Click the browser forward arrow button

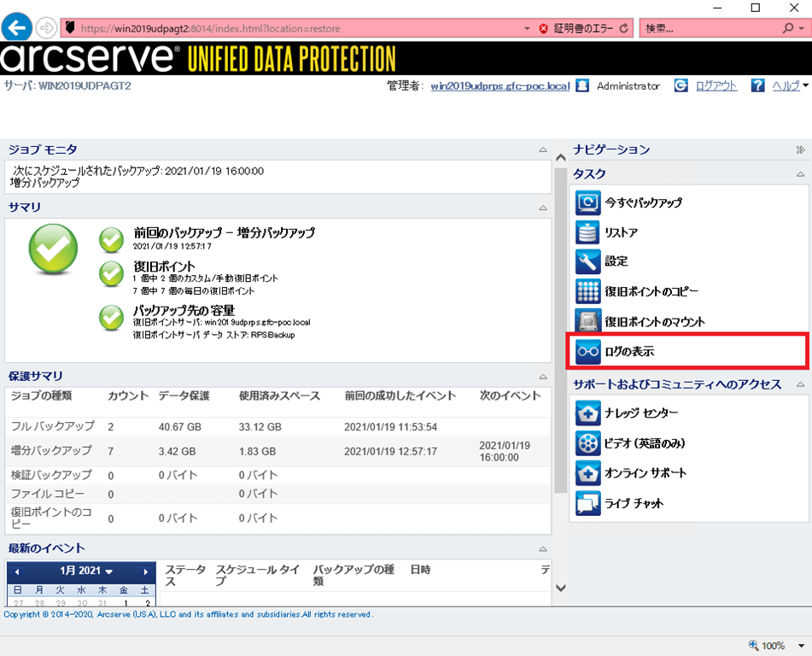(46, 28)
